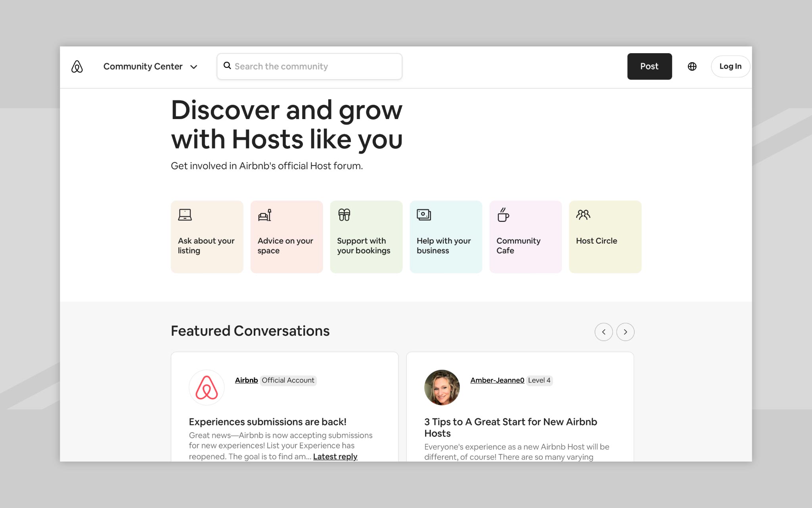Select the globe language icon

692,66
